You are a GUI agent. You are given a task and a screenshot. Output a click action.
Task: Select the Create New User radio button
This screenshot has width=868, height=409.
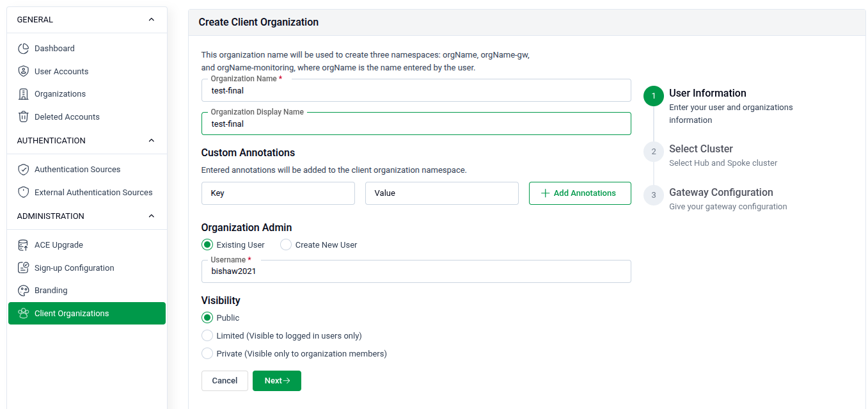(x=286, y=245)
